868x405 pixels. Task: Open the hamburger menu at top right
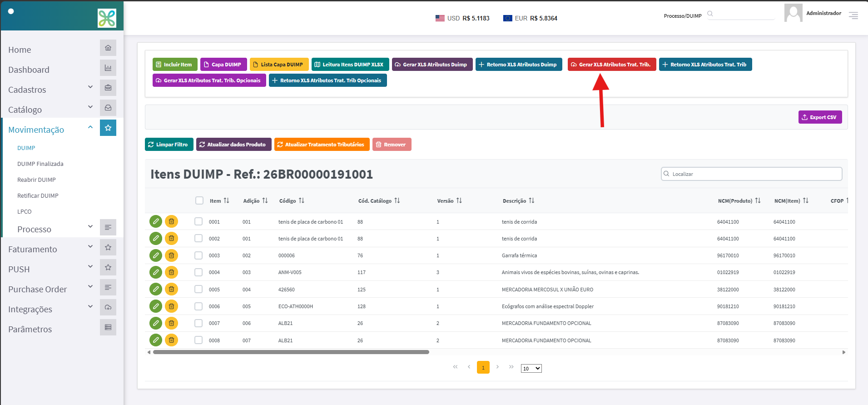tap(853, 16)
